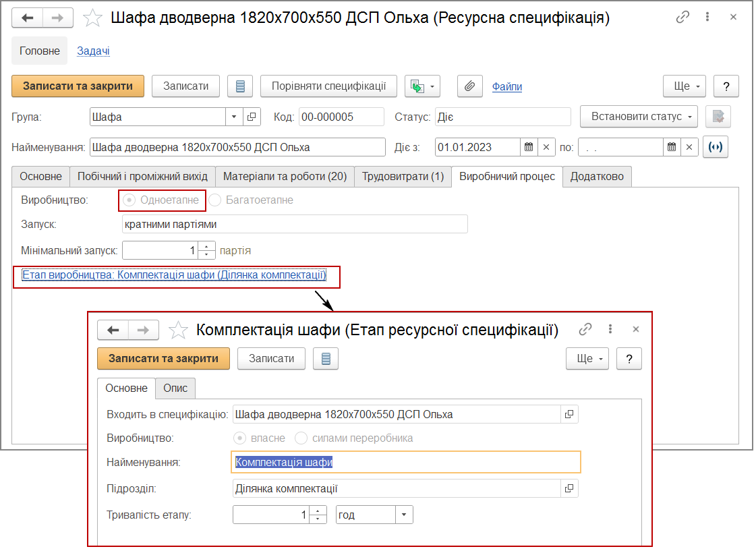Switch to Матеріали та роботи (20) tab

click(x=285, y=177)
